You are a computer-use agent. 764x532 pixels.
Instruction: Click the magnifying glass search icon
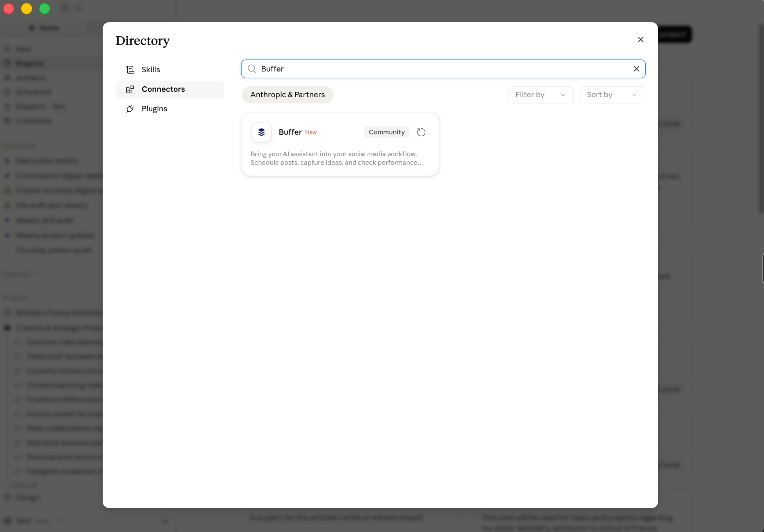coord(252,69)
